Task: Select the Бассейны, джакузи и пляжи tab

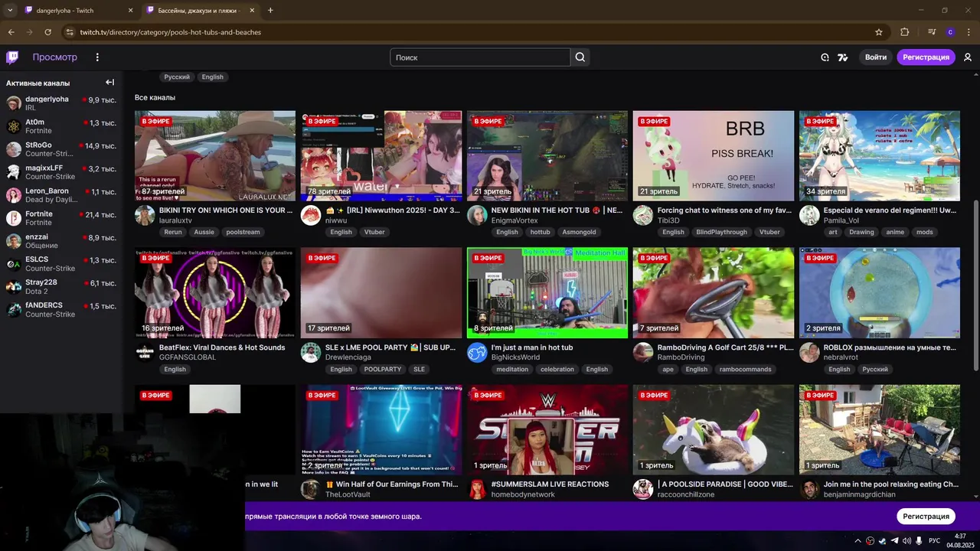Action: click(x=199, y=11)
